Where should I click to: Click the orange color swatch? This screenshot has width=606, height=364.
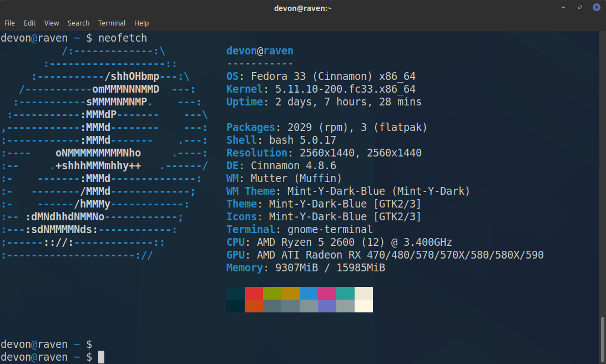click(254, 306)
